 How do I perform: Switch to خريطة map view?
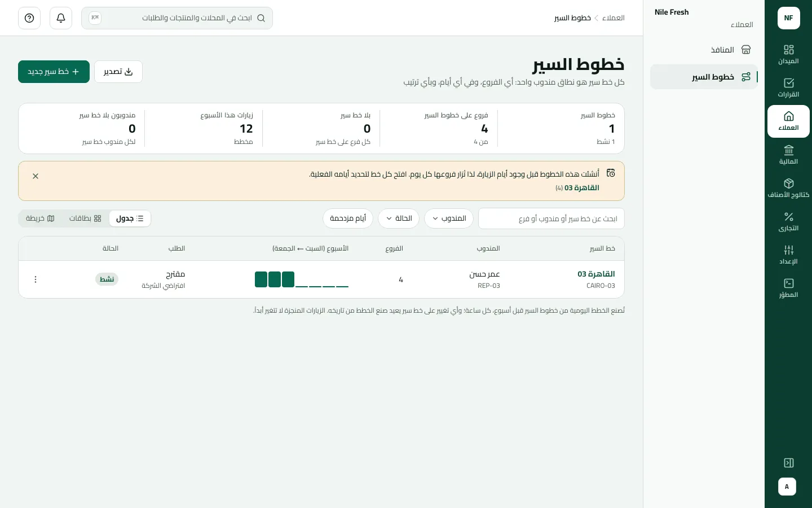point(40,218)
